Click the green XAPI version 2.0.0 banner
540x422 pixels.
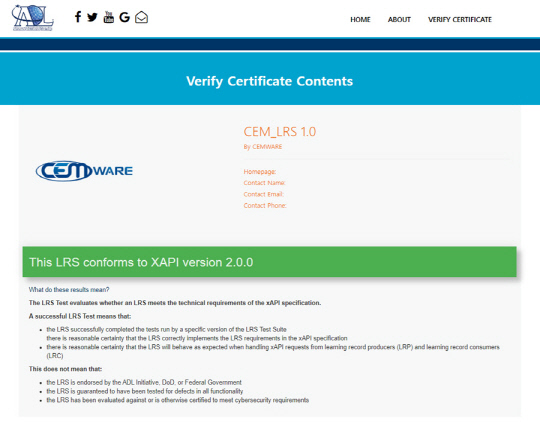[269, 262]
